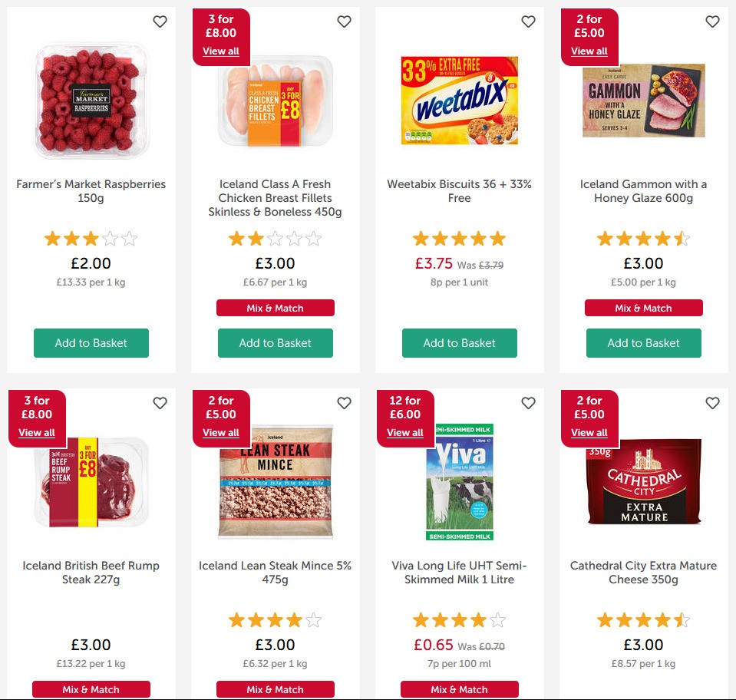Click the wishlist heart on Viva Long Life Milk
This screenshot has height=700, width=736.
click(528, 402)
